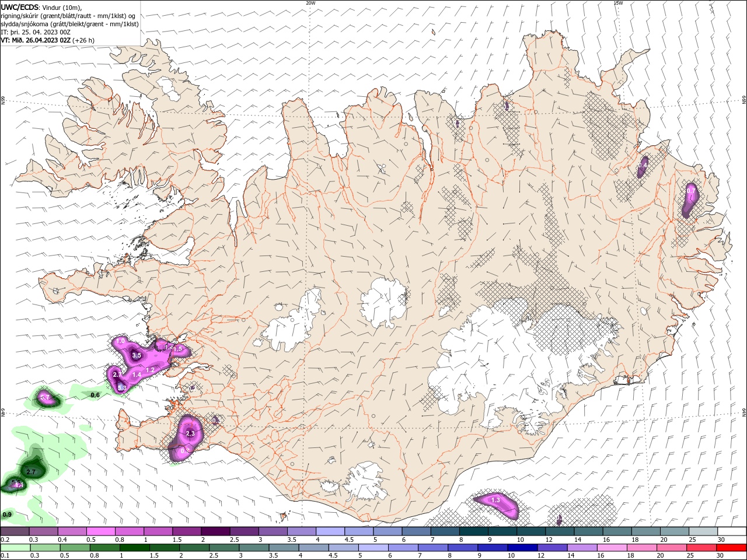Select the 1.3 value off the south coast

point(495,500)
